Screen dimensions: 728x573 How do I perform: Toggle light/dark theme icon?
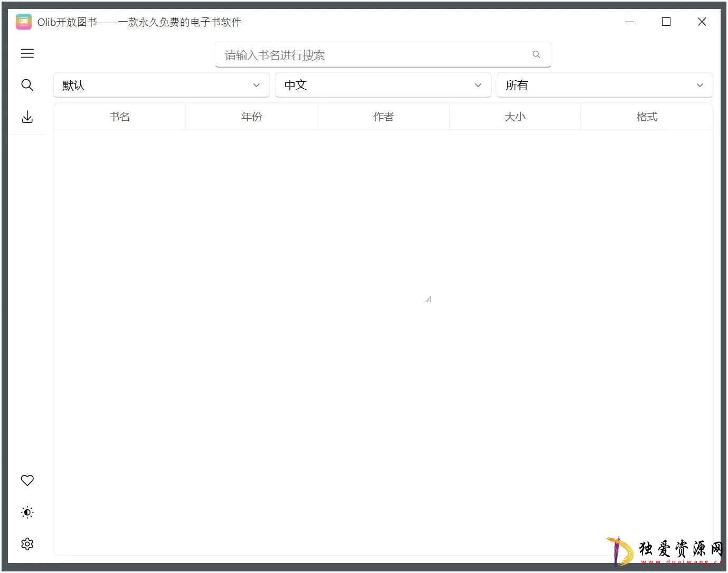pos(27,512)
